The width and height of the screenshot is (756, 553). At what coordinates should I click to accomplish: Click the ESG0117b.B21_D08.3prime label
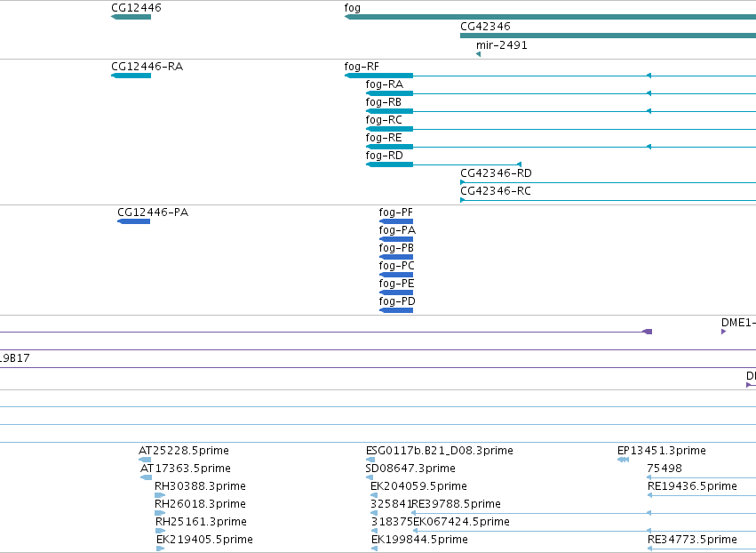439,451
